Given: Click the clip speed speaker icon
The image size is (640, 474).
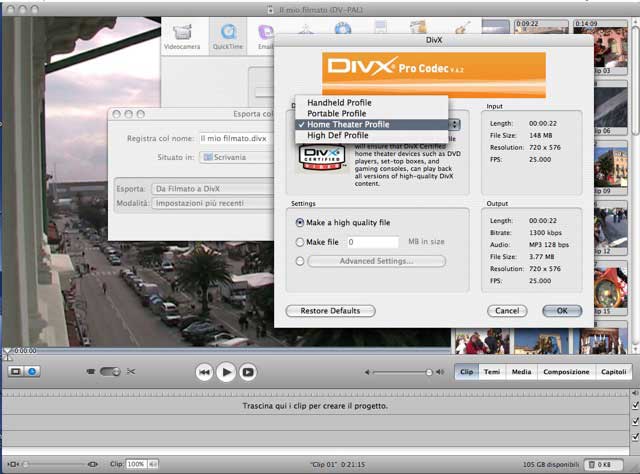Looking at the screenshot, I should tap(153, 464).
